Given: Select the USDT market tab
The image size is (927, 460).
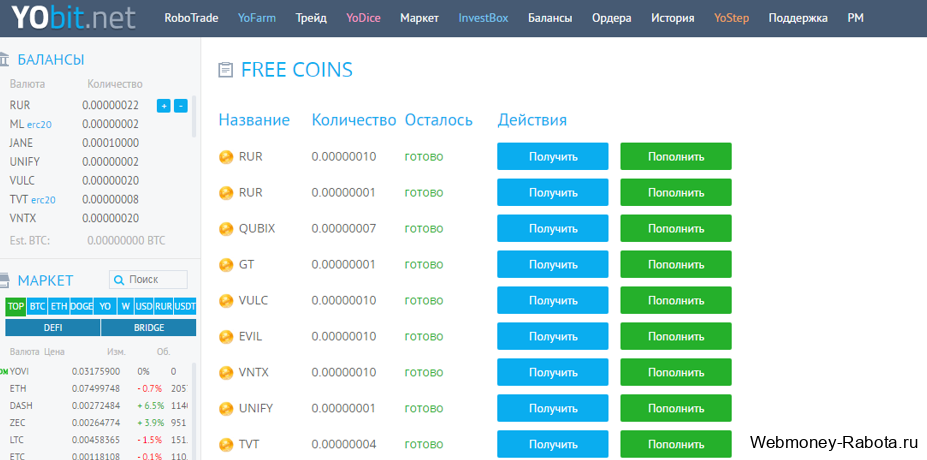Looking at the screenshot, I should (x=185, y=307).
